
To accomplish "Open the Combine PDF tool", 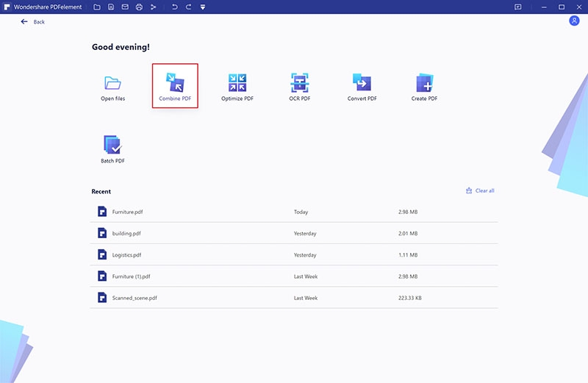I will coord(175,85).
